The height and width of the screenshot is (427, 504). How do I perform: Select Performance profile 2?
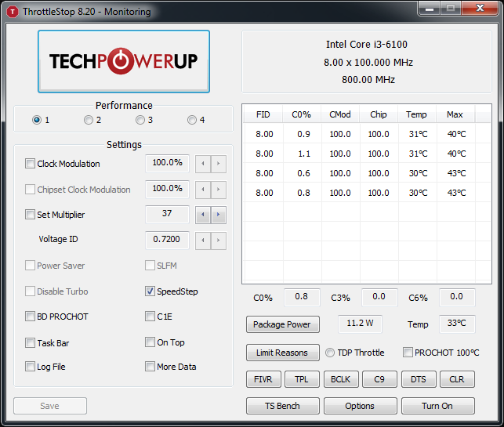click(x=89, y=120)
